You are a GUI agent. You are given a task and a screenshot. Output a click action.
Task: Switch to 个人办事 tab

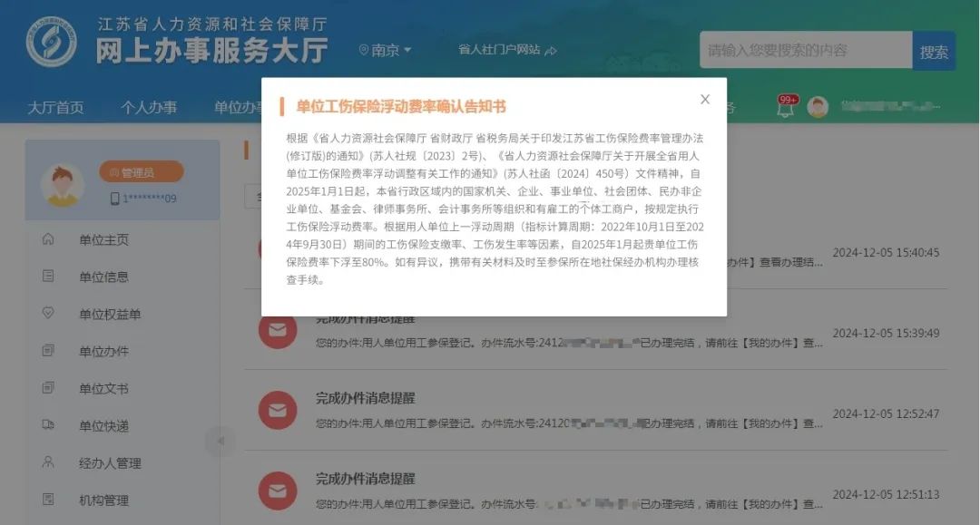pos(149,107)
